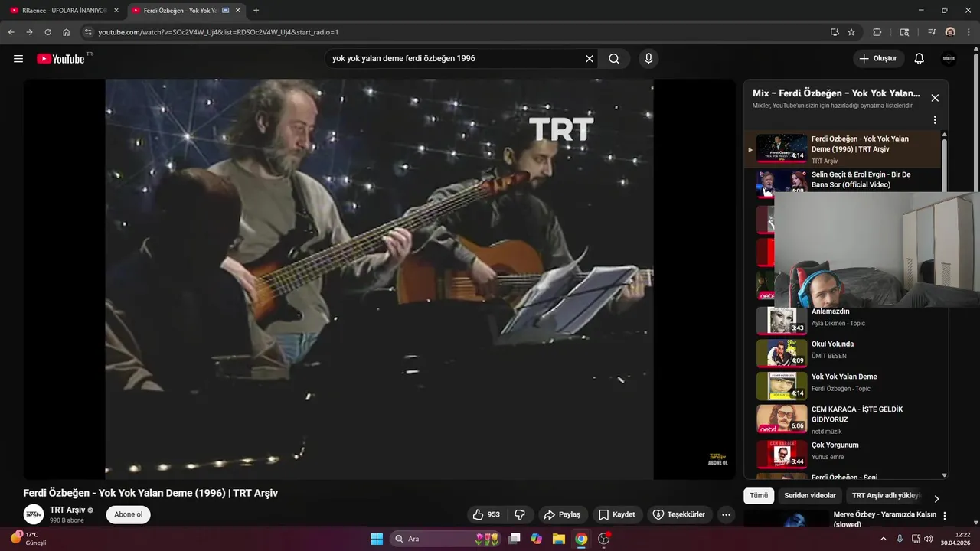This screenshot has height=551, width=980.
Task: Close the Ferdi Özbeğen browser tab
Action: pos(237,11)
